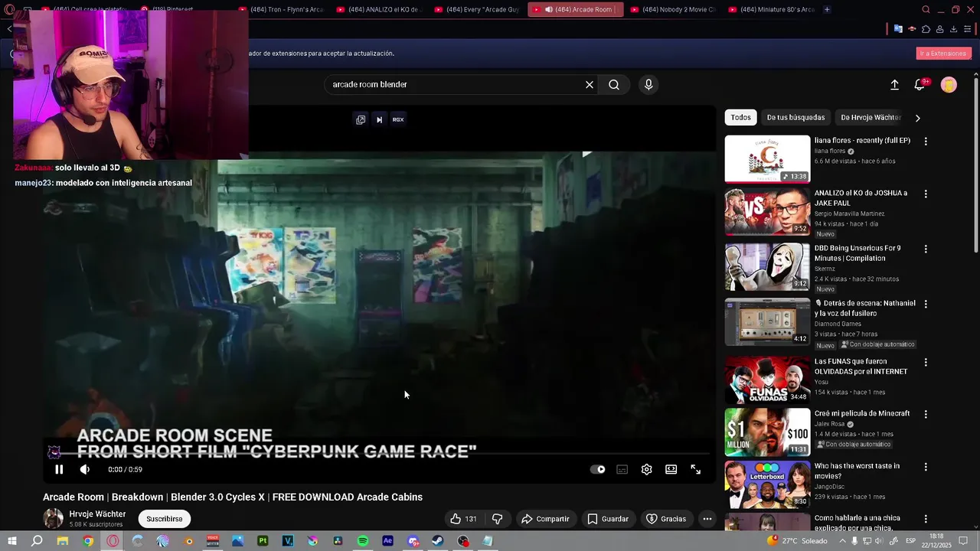Click the skip next icon above the video

coord(379,119)
